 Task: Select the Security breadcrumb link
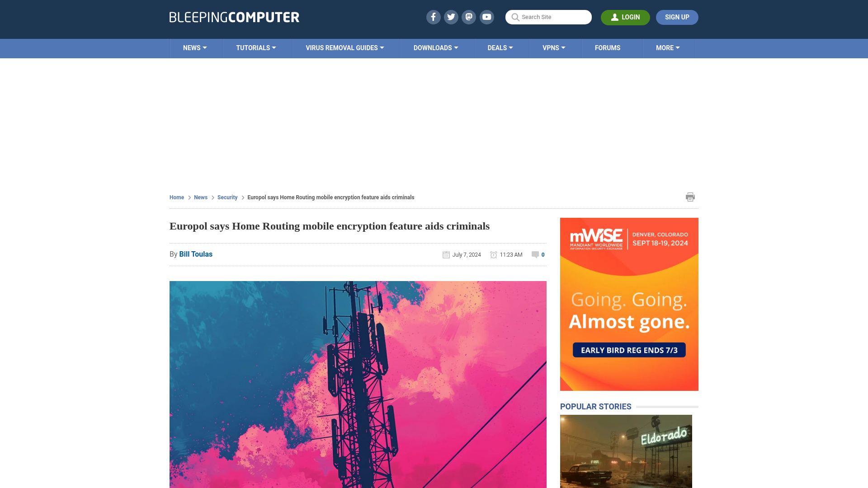227,197
